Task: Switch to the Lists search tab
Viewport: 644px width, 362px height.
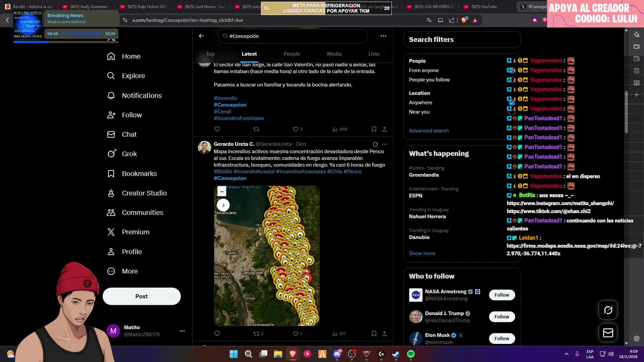Action: (x=374, y=54)
